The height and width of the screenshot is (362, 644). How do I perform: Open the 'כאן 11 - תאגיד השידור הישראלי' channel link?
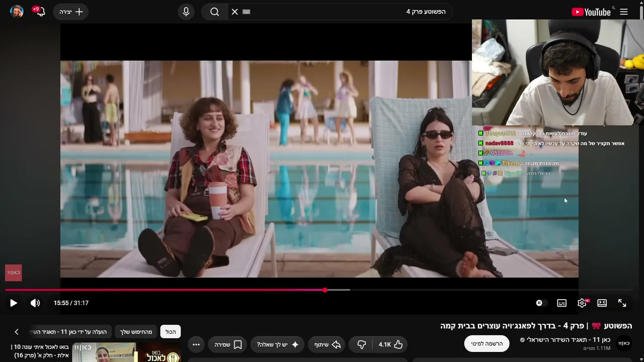568,340
